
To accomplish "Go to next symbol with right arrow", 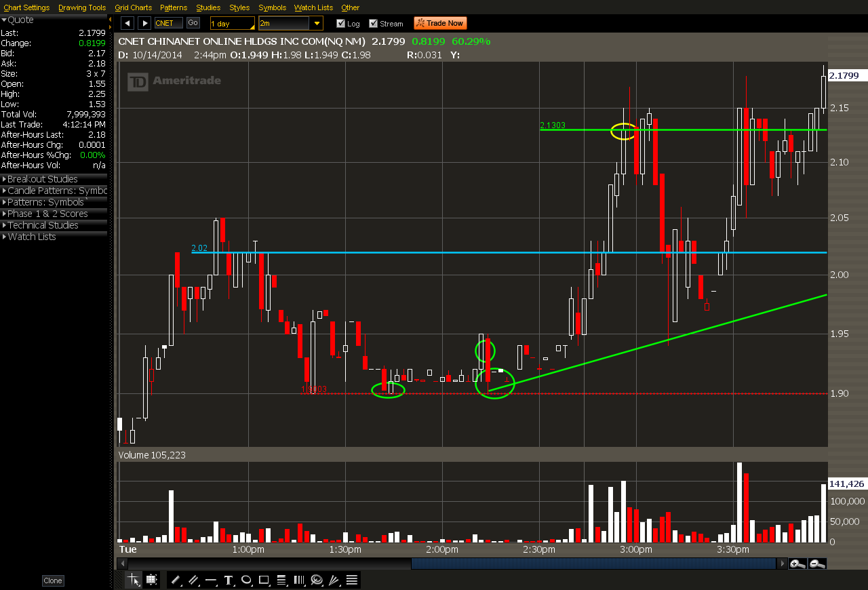I will point(144,23).
